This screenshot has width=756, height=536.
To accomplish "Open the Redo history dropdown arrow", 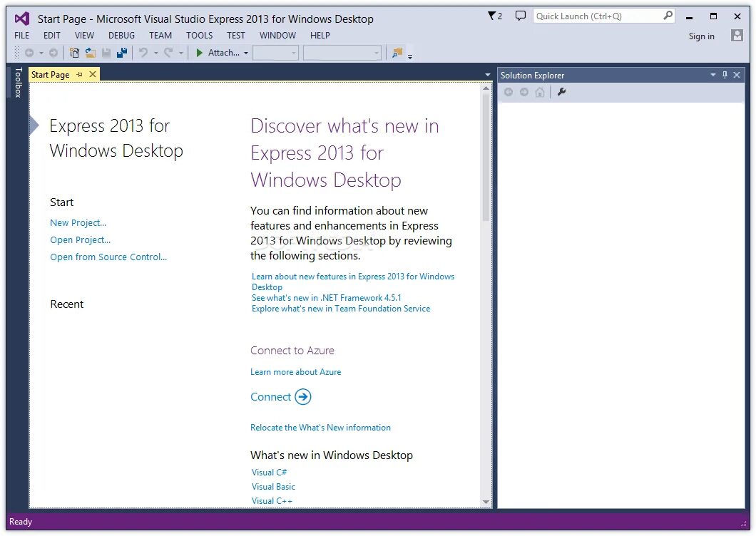I will (181, 53).
